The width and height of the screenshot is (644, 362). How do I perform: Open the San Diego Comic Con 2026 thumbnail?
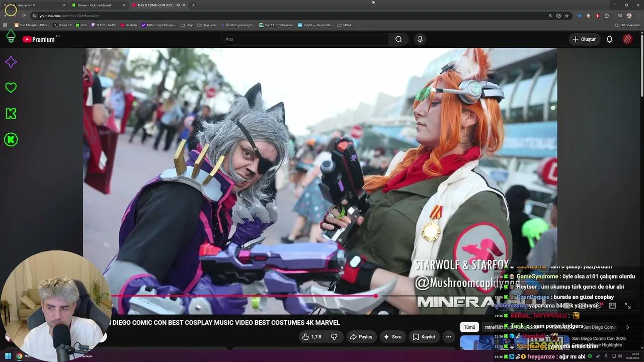(515, 342)
